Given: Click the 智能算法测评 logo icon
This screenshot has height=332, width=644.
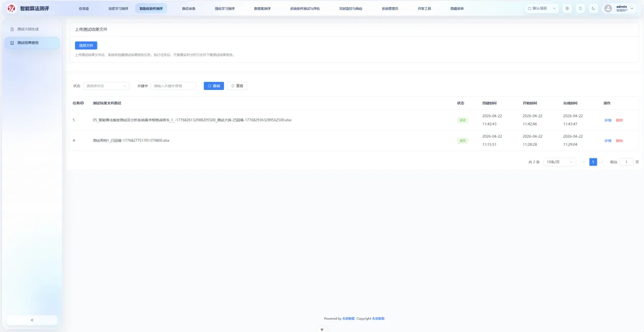Looking at the screenshot, I should (x=12, y=8).
